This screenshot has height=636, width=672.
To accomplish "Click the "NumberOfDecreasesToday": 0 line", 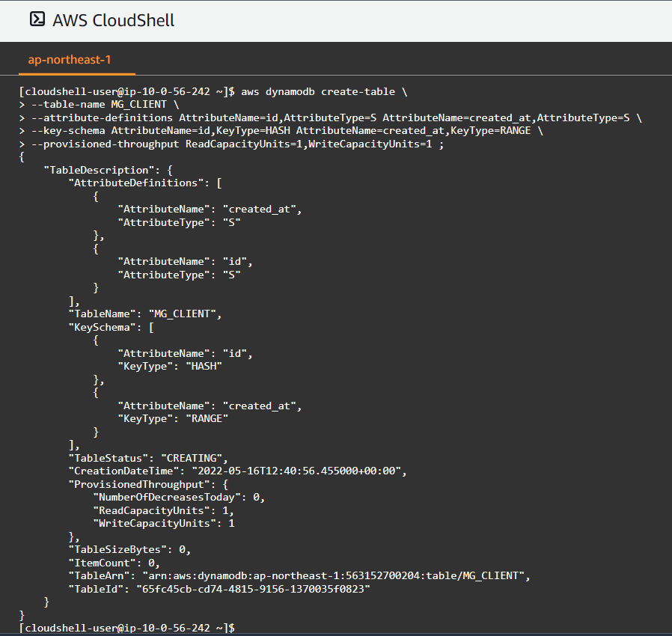I will [x=179, y=497].
